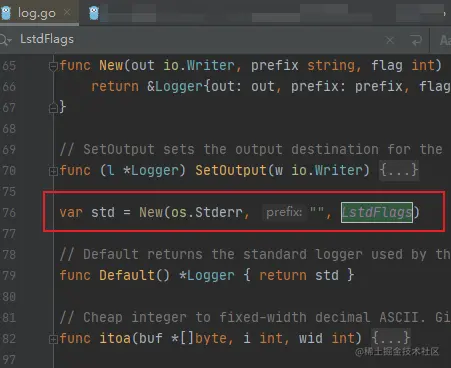Click 'return std' in Default function
The height and width of the screenshot is (368, 451).
pos(299,276)
